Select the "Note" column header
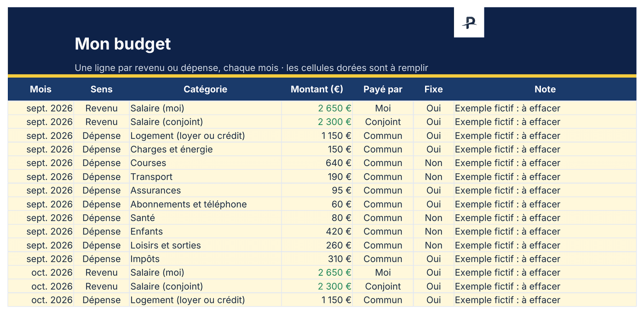The height and width of the screenshot is (314, 644). [x=545, y=89]
